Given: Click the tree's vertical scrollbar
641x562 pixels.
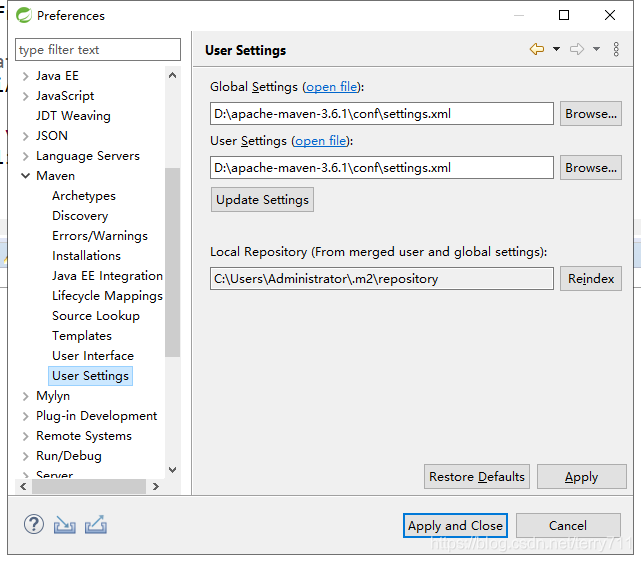Looking at the screenshot, I should click(172, 262).
